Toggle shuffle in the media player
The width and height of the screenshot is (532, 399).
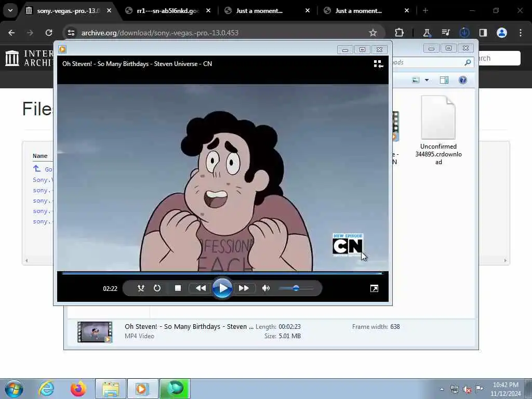pos(141,288)
